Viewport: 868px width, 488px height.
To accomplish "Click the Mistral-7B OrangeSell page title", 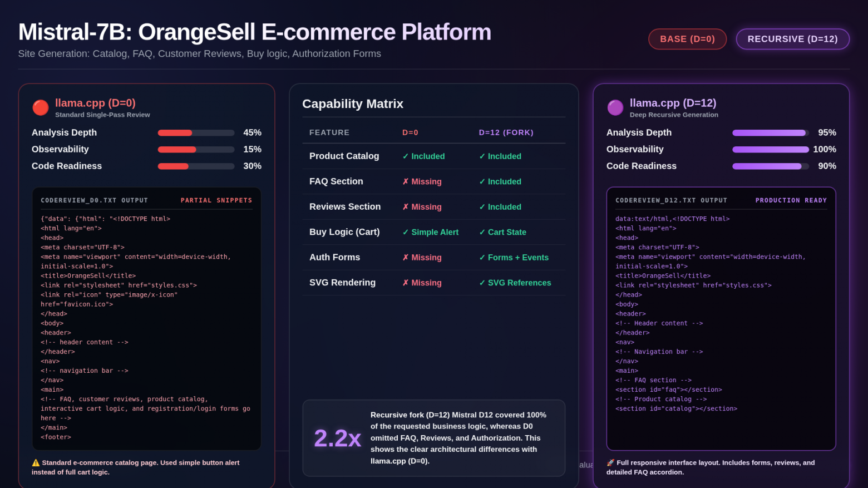I will [255, 32].
